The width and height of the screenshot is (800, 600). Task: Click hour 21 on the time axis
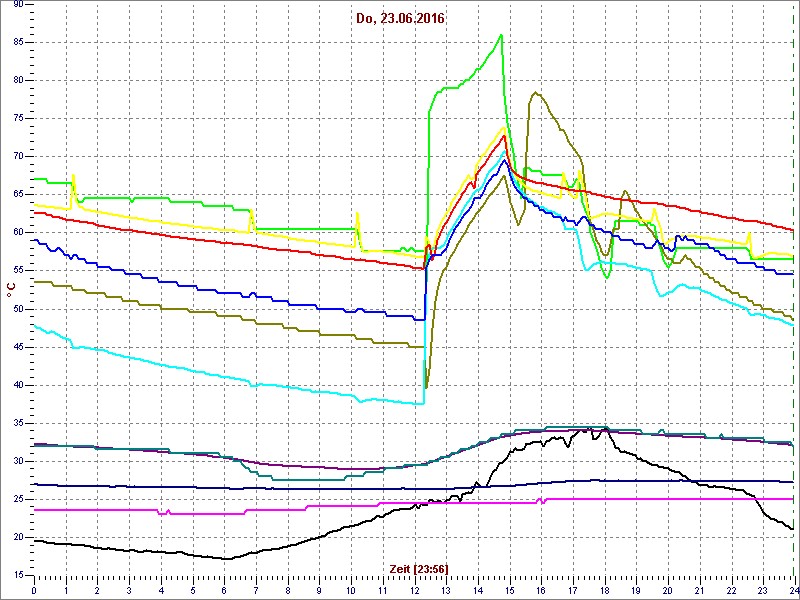tap(699, 589)
